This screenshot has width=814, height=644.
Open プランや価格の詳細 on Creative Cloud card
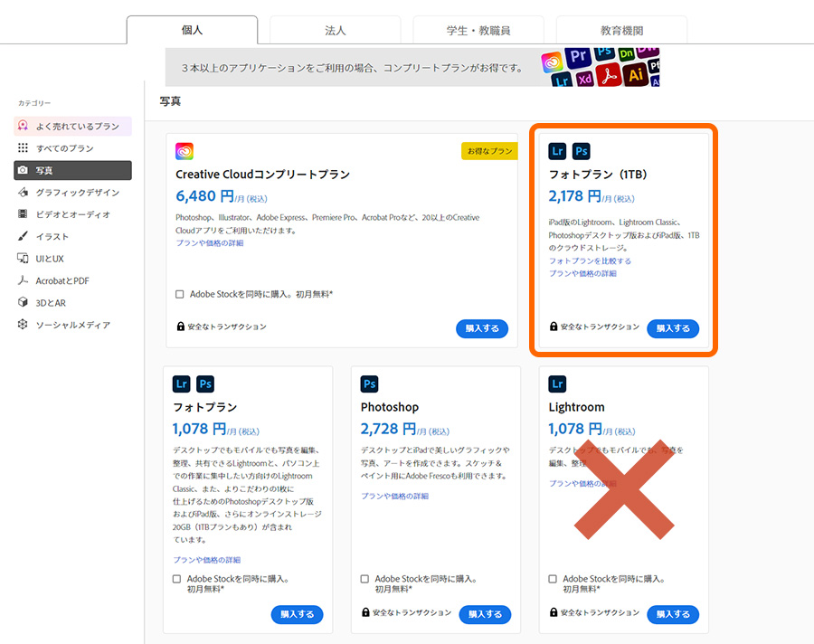[210, 243]
